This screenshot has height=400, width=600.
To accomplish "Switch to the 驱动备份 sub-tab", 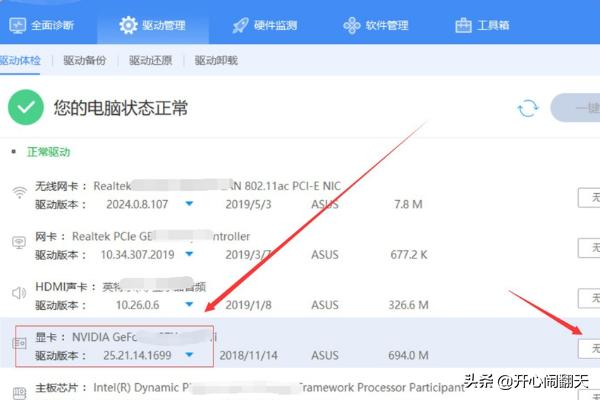I will (85, 60).
